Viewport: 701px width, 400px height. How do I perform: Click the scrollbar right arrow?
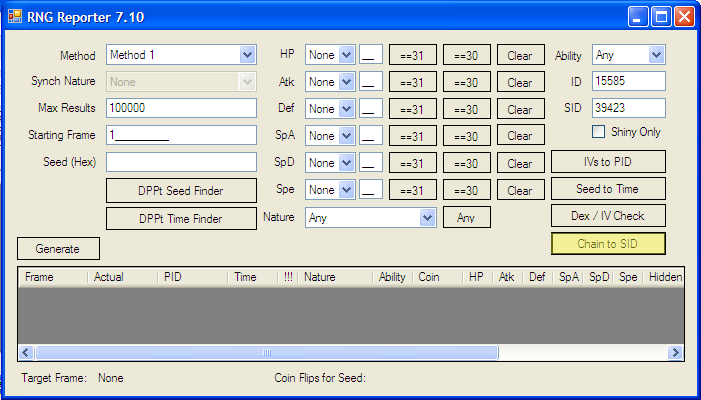coord(676,352)
